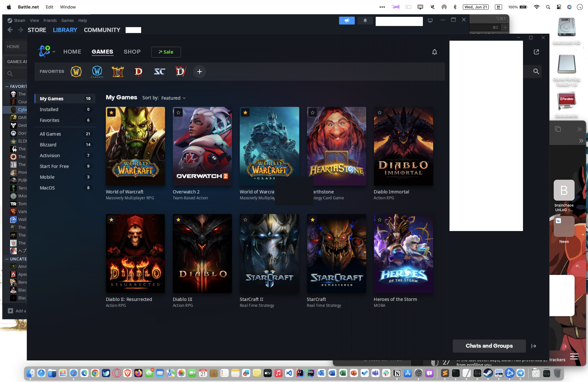Click the StarCraft favorites bar icon

tap(160, 72)
